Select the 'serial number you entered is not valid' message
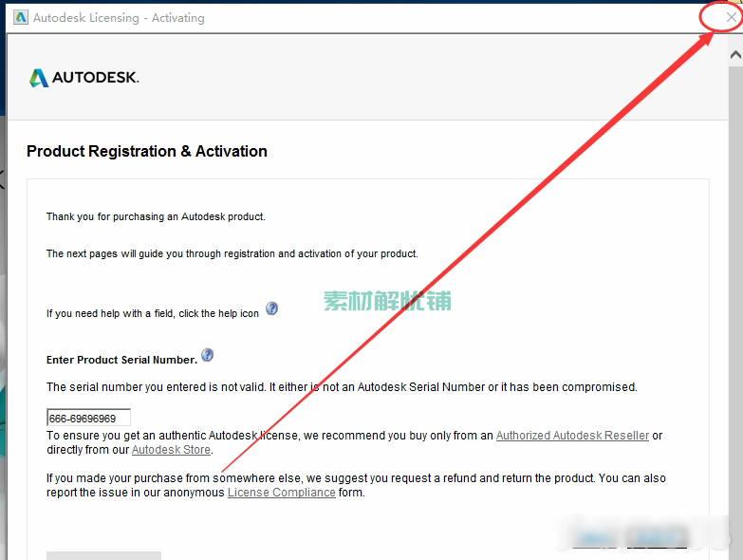 342,387
